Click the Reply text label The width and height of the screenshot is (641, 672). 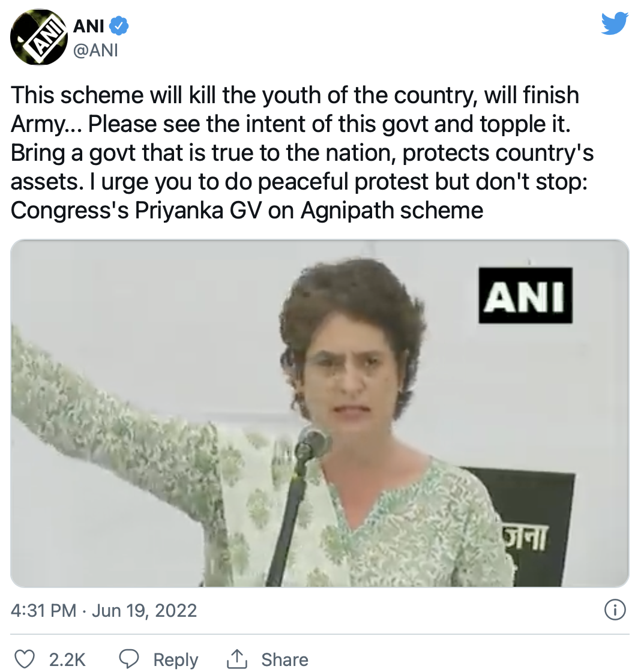coord(176,660)
